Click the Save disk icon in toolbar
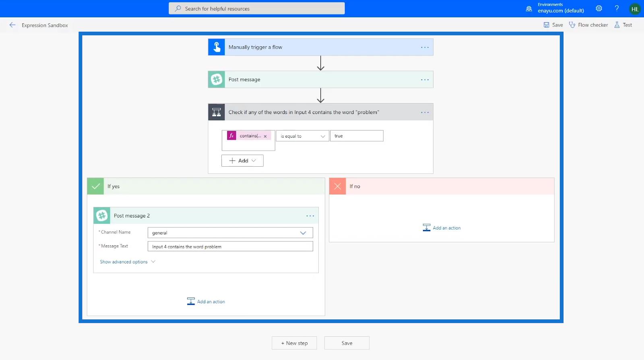The height and width of the screenshot is (360, 644). click(546, 25)
